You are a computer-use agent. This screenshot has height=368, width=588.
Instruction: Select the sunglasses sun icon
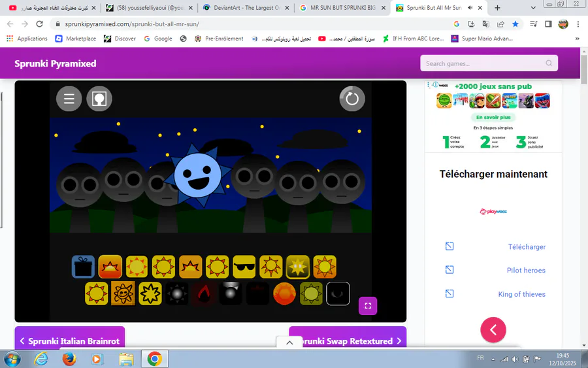pos(244,267)
